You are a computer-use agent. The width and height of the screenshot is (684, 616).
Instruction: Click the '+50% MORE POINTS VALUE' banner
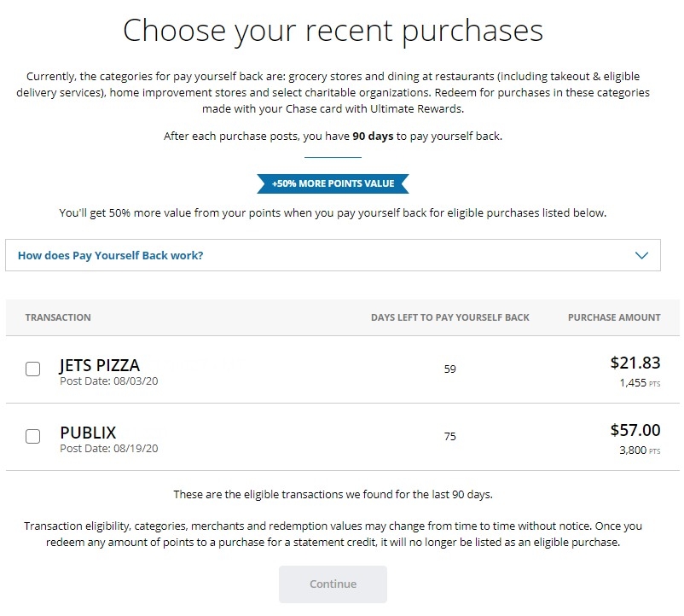click(333, 183)
